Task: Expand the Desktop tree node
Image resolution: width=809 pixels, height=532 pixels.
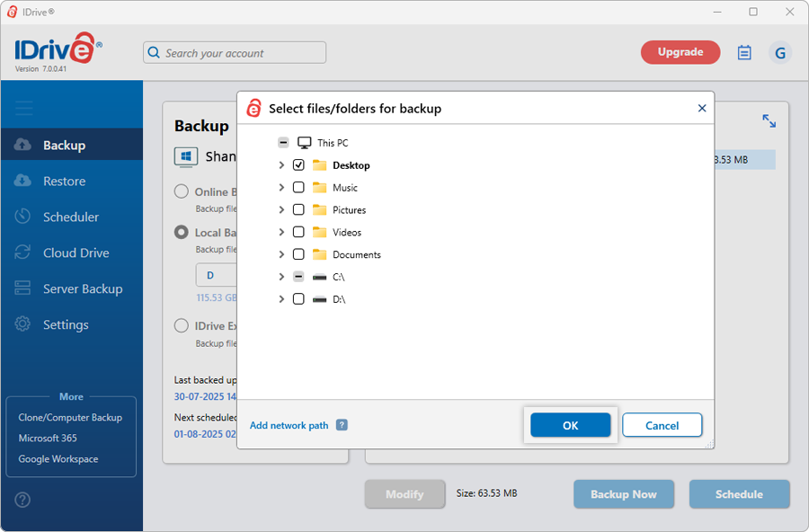Action: (281, 165)
